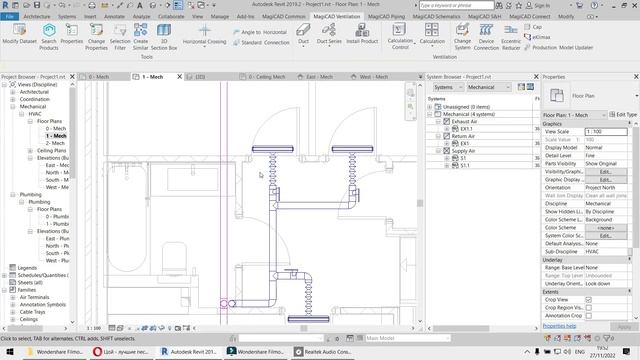Viewport: 640px width, 360px height.
Task: Click Angle to Horizontal tool
Action: [260, 32]
